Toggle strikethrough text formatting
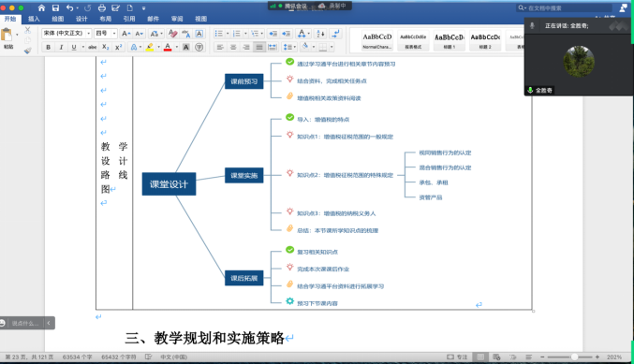The height and width of the screenshot is (364, 634). tap(92, 48)
